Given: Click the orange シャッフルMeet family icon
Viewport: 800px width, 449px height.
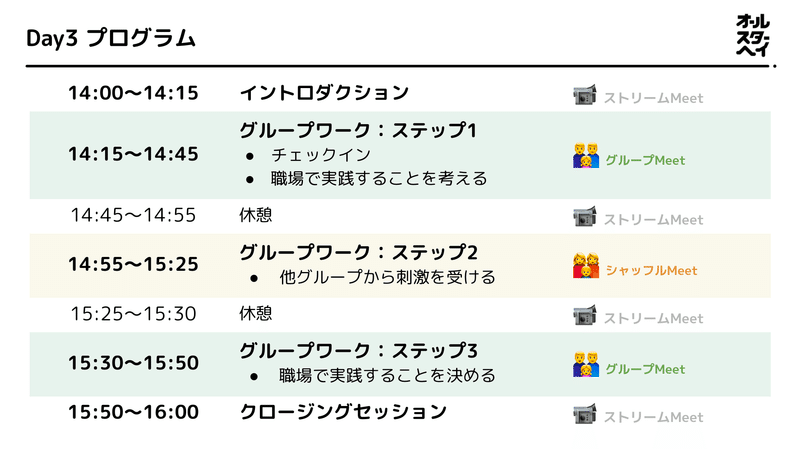Looking at the screenshot, I should click(x=586, y=265).
